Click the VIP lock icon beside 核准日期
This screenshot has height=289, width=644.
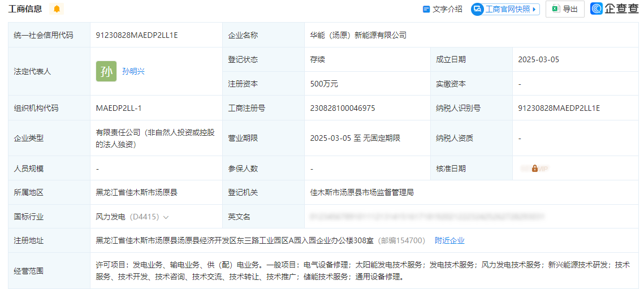click(x=534, y=169)
